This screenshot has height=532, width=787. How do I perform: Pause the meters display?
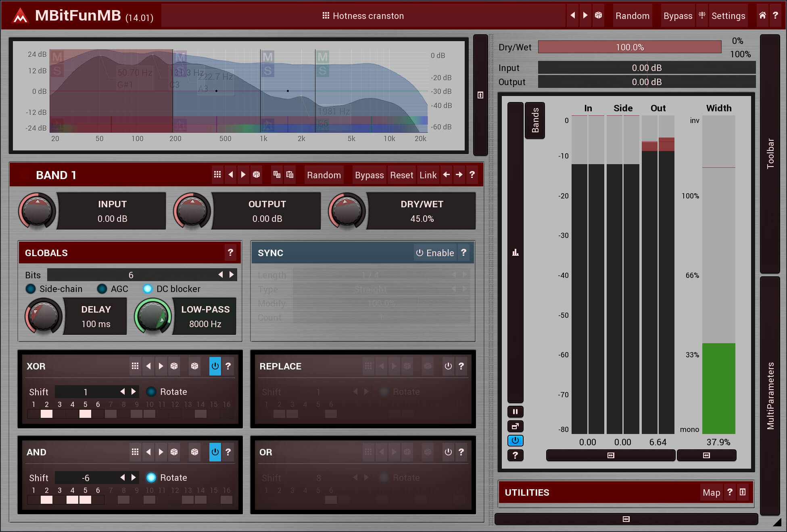point(515,412)
